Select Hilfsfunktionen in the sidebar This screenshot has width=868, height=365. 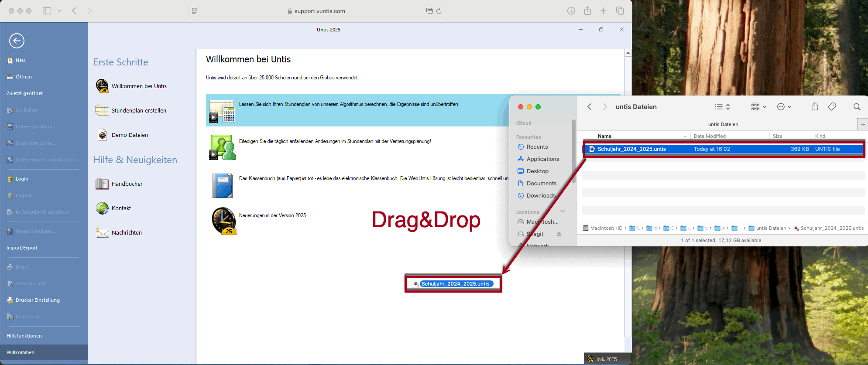click(x=24, y=336)
